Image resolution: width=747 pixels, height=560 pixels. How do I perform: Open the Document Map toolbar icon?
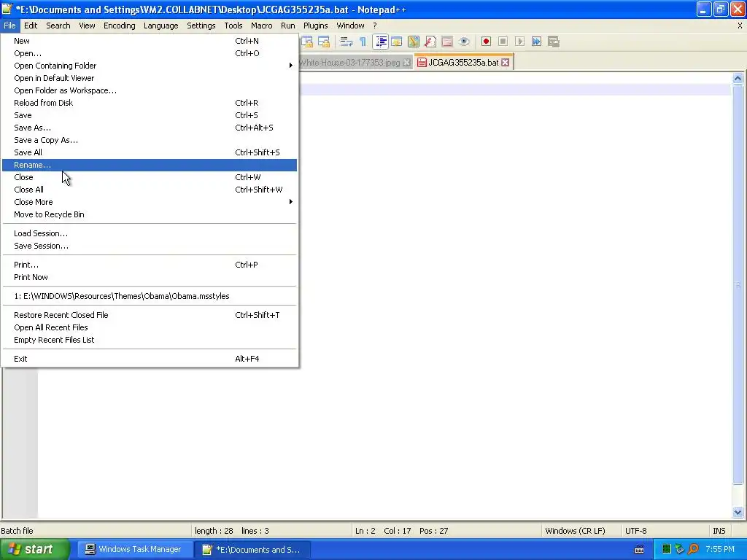(414, 42)
